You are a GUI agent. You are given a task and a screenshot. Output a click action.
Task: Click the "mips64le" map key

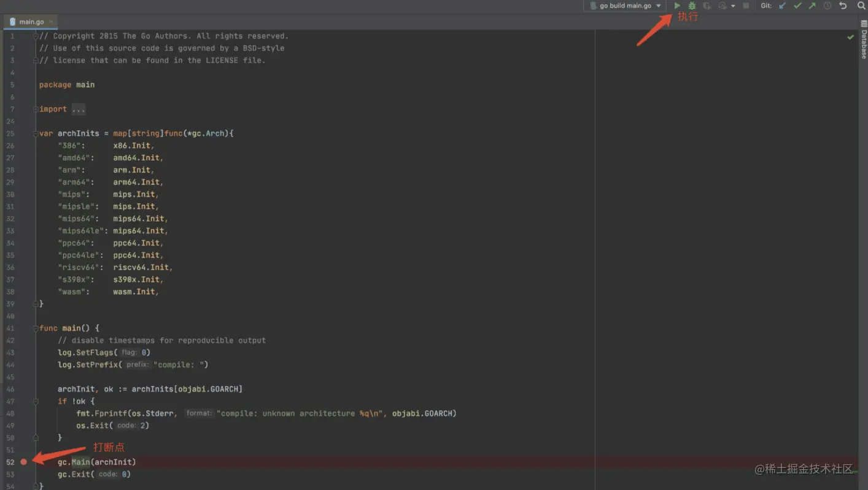81,231
